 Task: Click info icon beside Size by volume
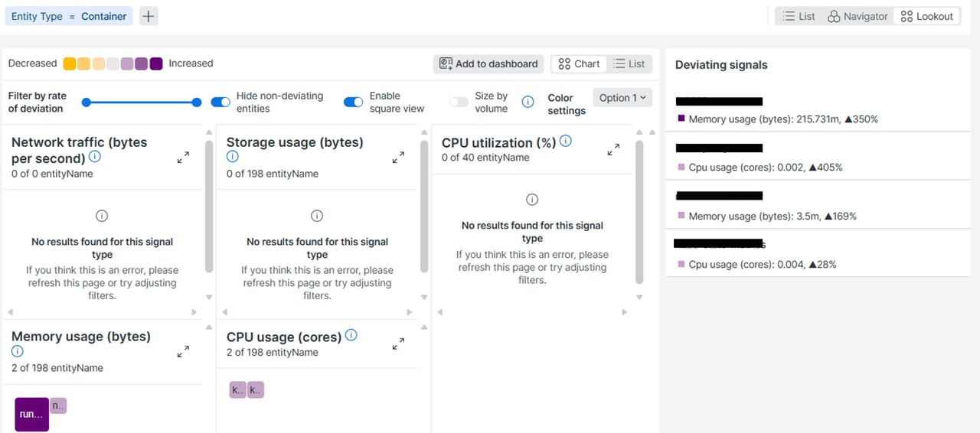coord(528,102)
